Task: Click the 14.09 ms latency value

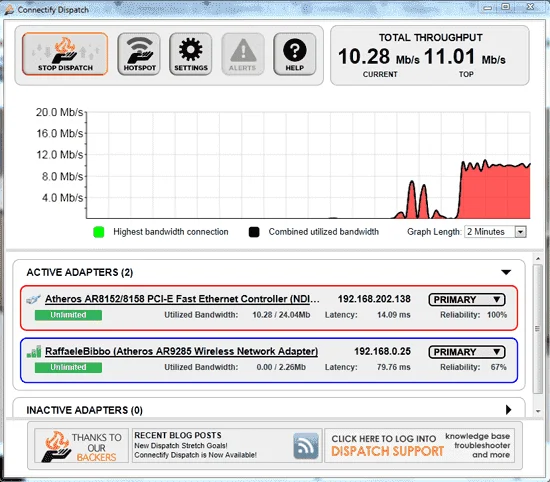Action: click(x=394, y=315)
